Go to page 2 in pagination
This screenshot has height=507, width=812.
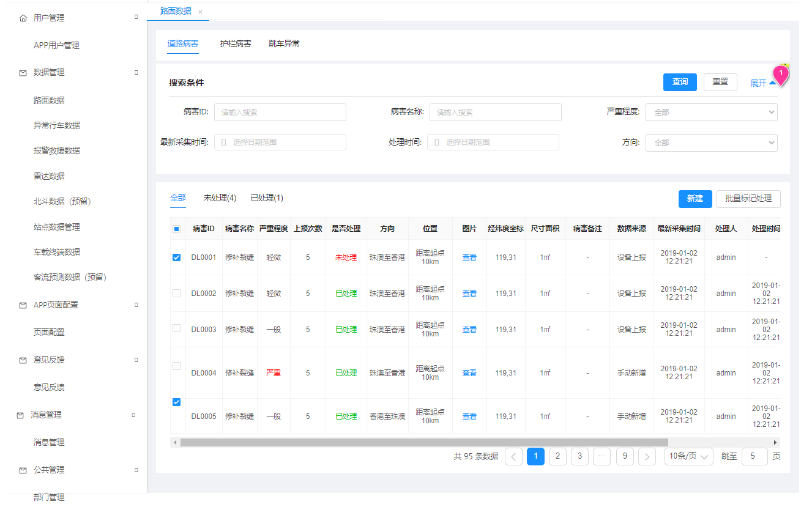point(557,456)
